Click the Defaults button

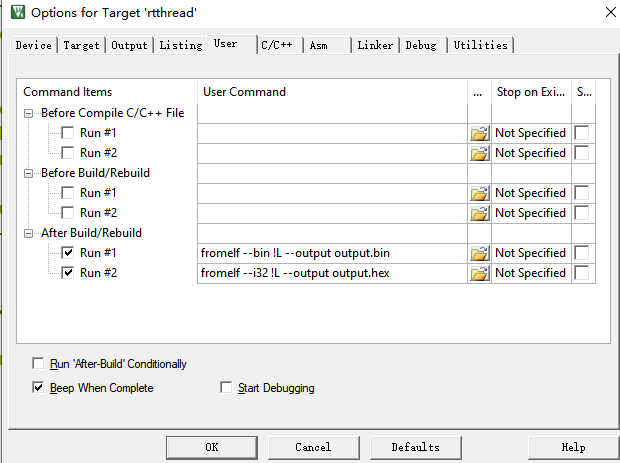click(x=415, y=447)
